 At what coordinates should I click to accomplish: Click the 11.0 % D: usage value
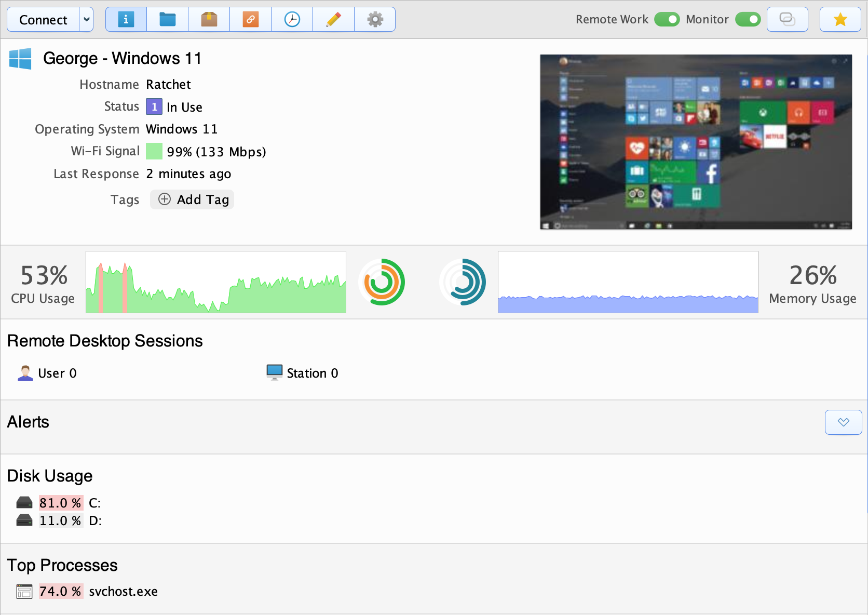(x=61, y=520)
